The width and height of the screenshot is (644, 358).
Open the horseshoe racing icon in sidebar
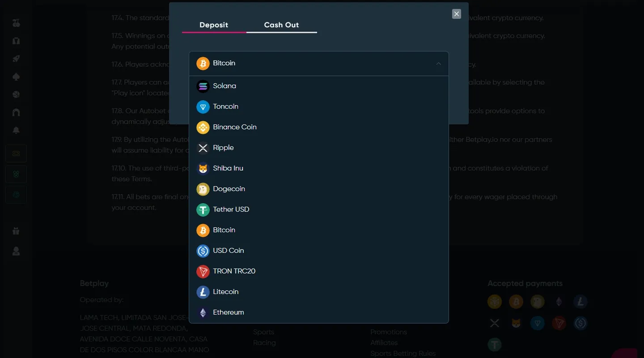click(x=16, y=113)
